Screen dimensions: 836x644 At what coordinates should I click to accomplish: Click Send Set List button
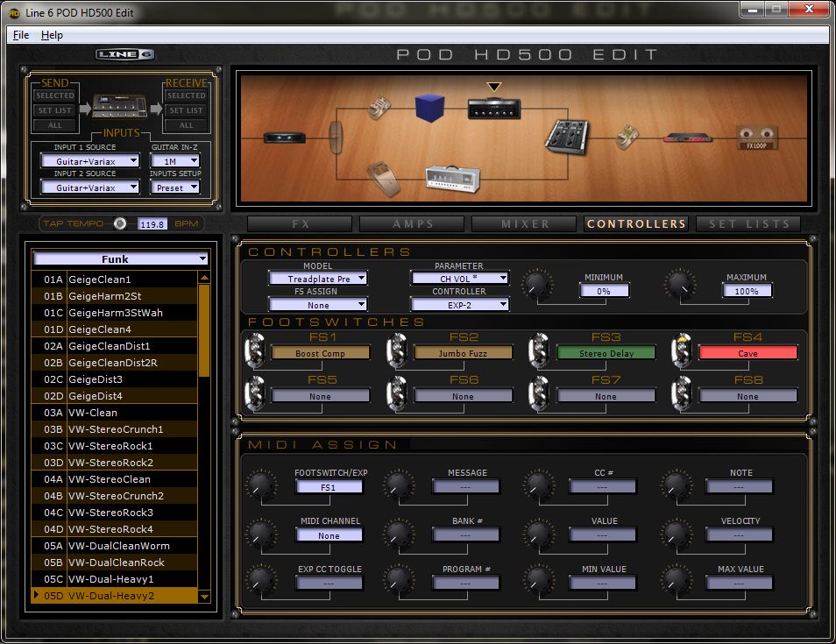point(55,110)
